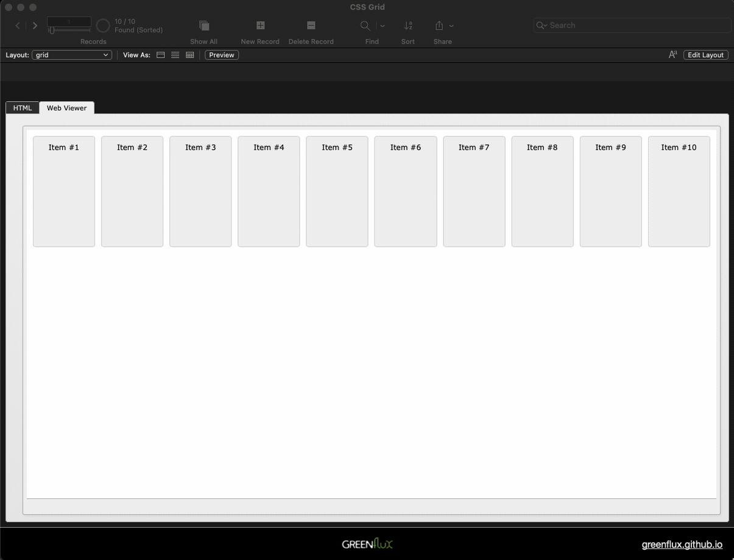Image resolution: width=734 pixels, height=560 pixels.
Task: Go to the next record arrow
Action: [35, 26]
